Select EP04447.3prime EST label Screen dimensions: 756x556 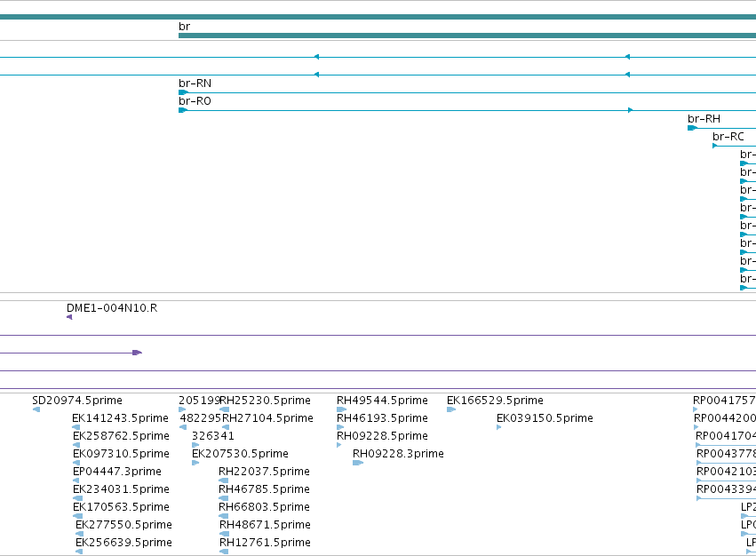pyautogui.click(x=116, y=472)
